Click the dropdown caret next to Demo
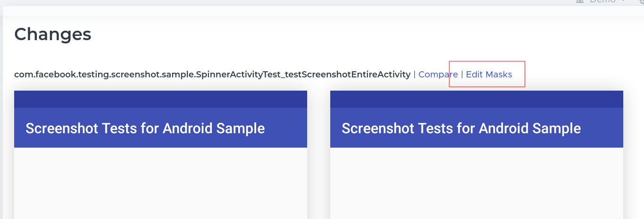This screenshot has width=644, height=219. pyautogui.click(x=623, y=1)
